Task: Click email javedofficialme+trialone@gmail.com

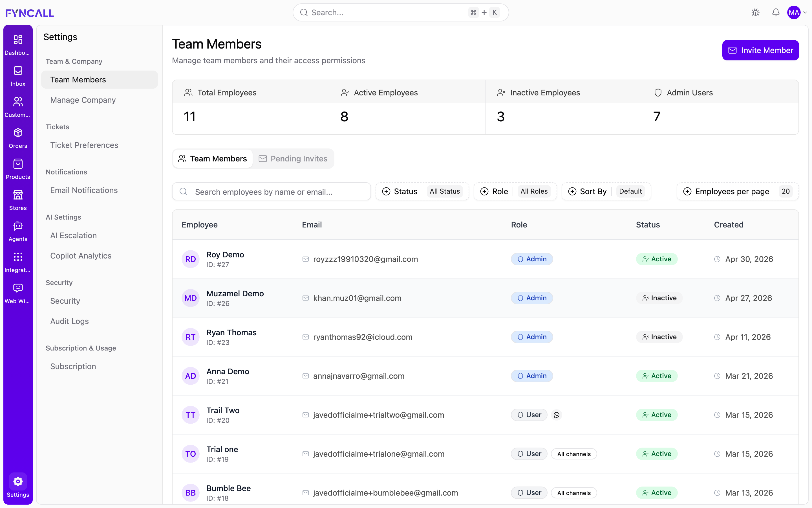Action: [x=379, y=454]
